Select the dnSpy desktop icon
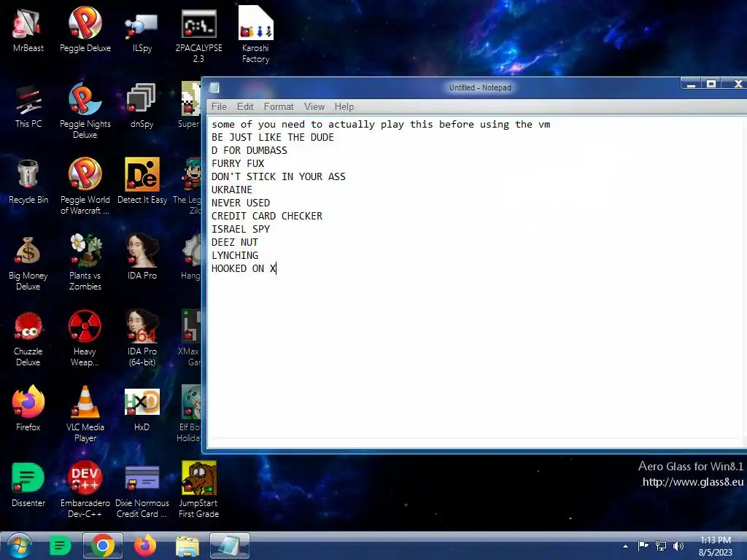747x560 pixels. pyautogui.click(x=142, y=106)
